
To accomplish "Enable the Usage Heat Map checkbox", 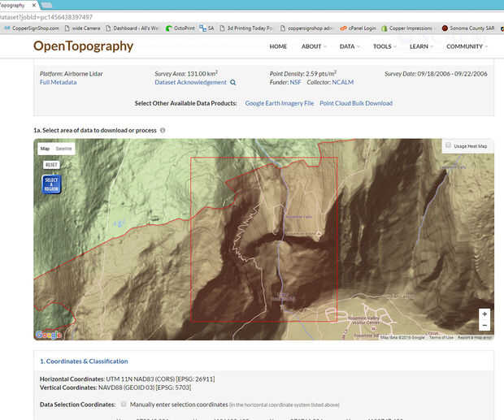I will click(448, 145).
